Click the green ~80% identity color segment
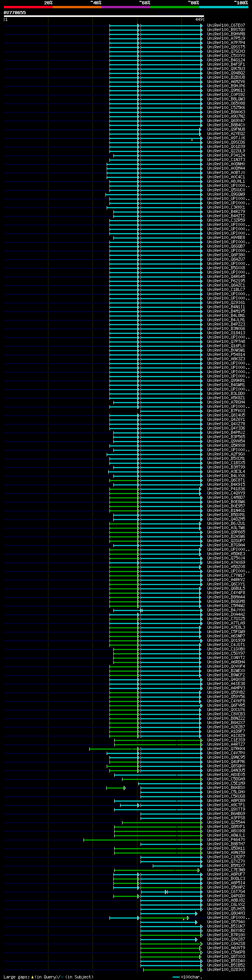This screenshot has height=980, width=252. (x=175, y=7)
